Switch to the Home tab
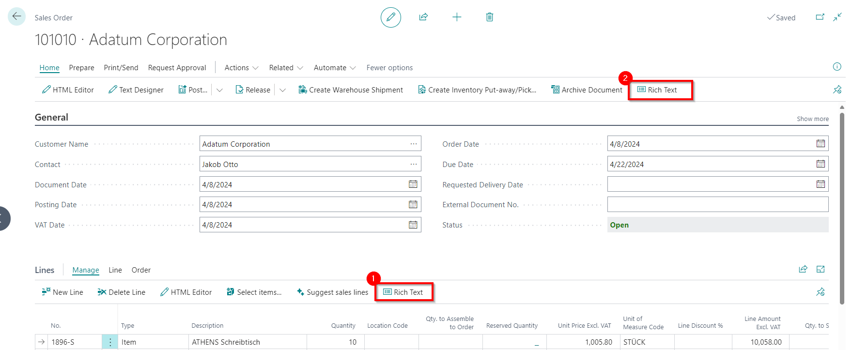The height and width of the screenshot is (350, 868). [49, 68]
